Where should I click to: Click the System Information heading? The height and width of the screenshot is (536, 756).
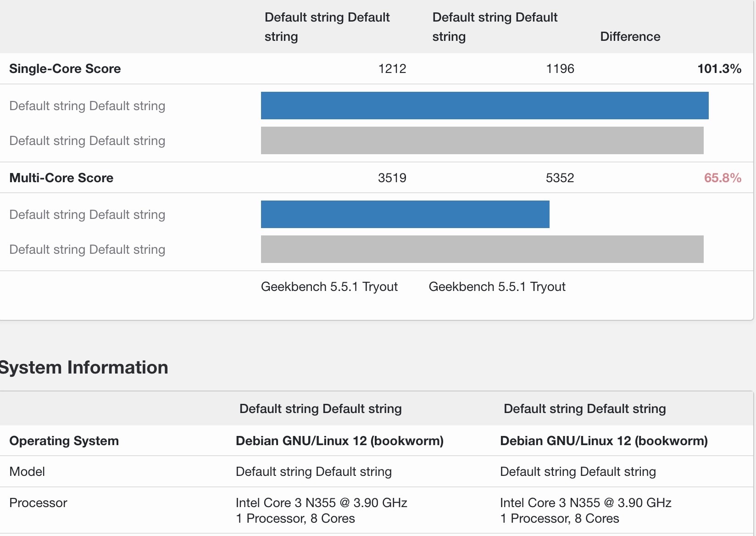[x=84, y=368]
